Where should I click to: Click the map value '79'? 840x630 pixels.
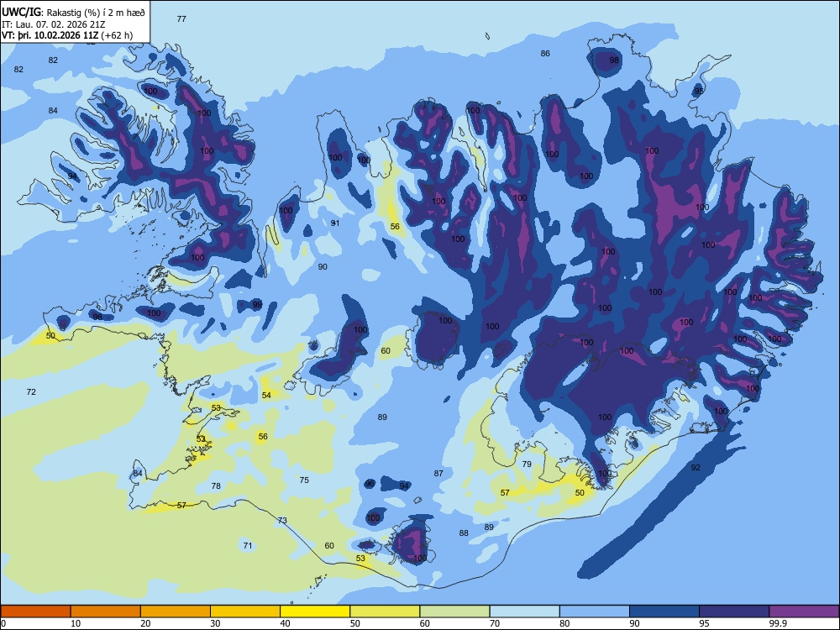pos(527,464)
